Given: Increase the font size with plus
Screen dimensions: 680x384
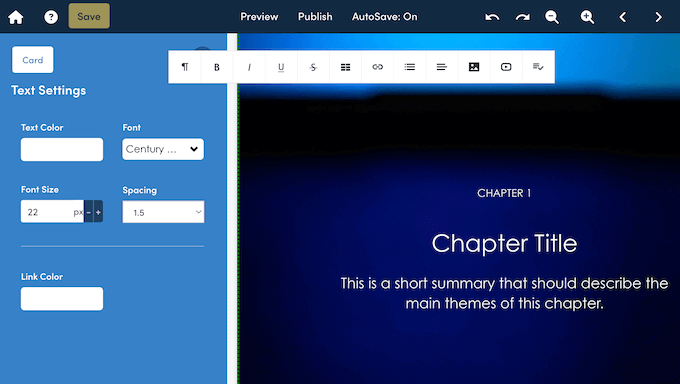Looking at the screenshot, I should [98, 212].
